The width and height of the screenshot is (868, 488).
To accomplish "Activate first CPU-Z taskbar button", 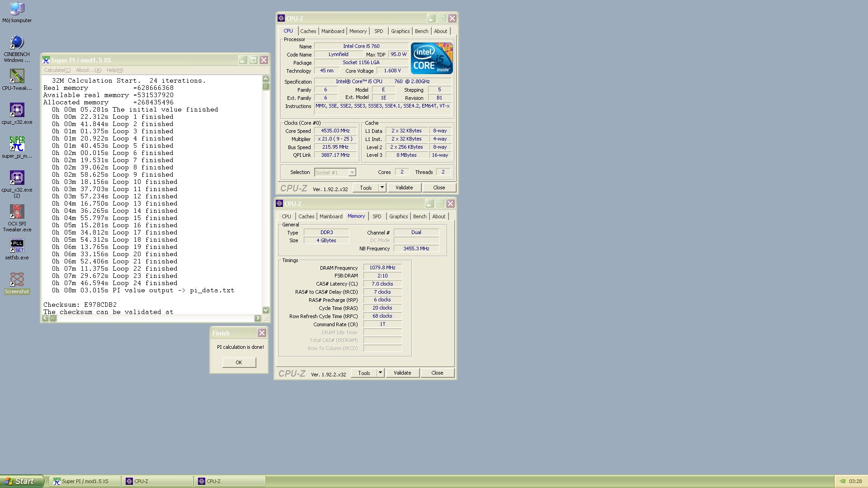I will click(158, 481).
